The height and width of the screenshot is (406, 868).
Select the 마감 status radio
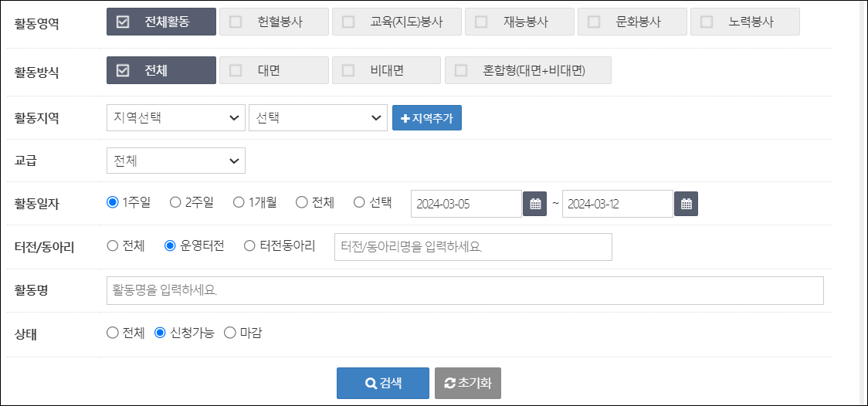click(x=229, y=333)
